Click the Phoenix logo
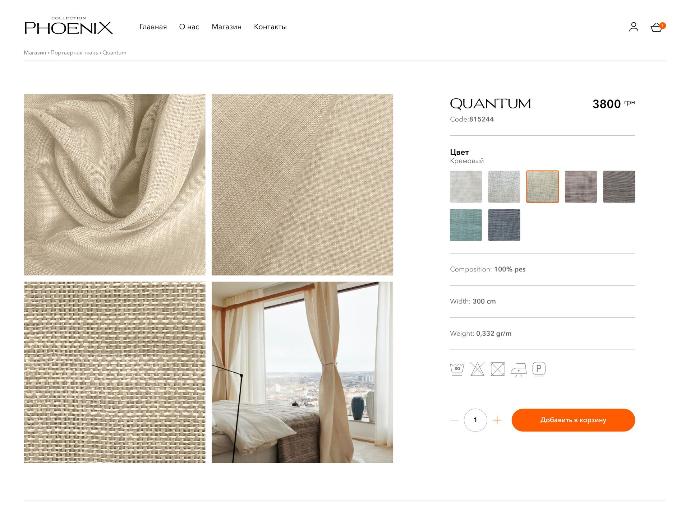Image resolution: width=690 pixels, height=517 pixels. click(x=69, y=27)
